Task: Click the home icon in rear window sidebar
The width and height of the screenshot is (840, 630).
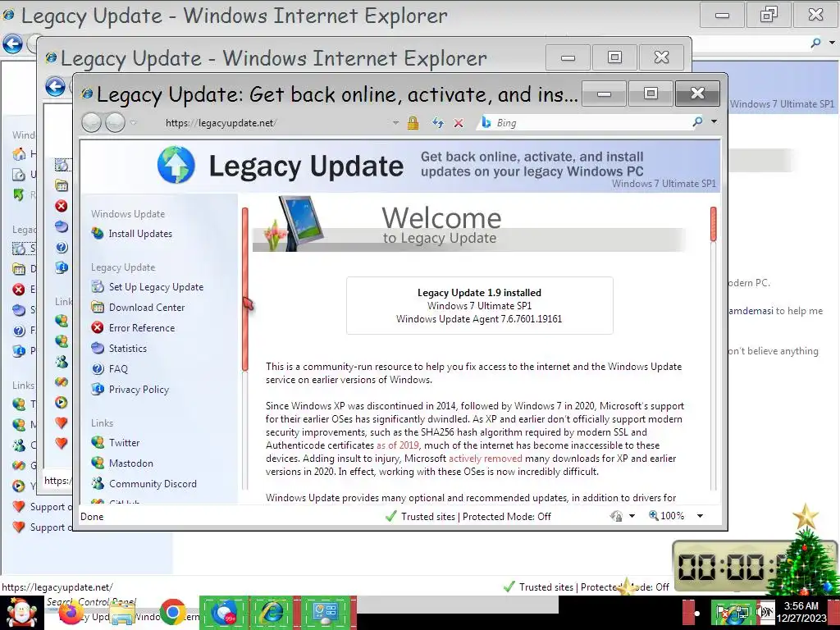Action: pos(19,154)
